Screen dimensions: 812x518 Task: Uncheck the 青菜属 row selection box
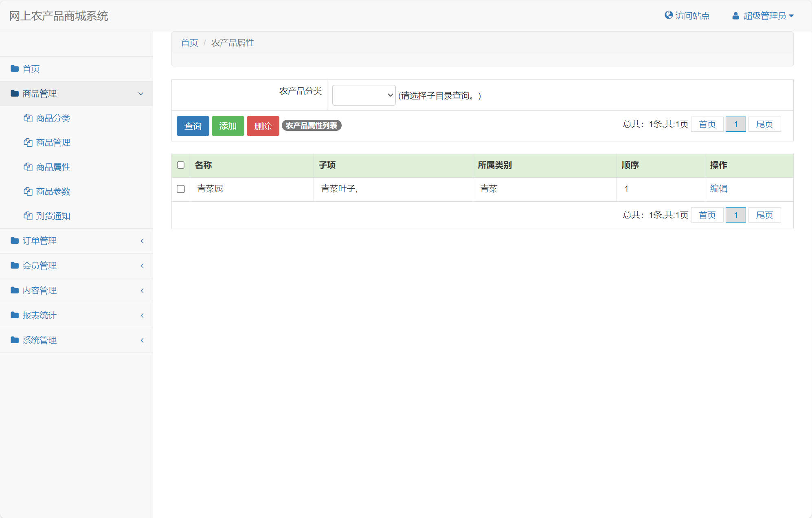coord(180,189)
